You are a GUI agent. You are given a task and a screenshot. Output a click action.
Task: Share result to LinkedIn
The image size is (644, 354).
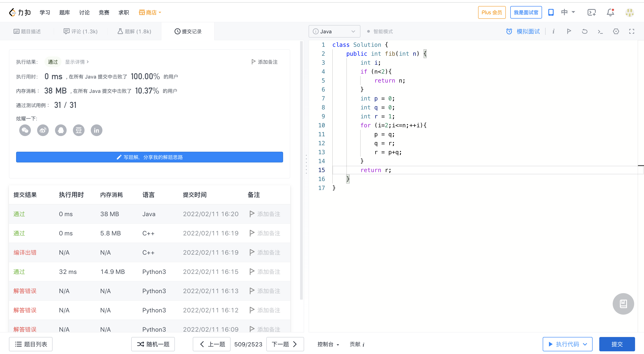click(97, 130)
